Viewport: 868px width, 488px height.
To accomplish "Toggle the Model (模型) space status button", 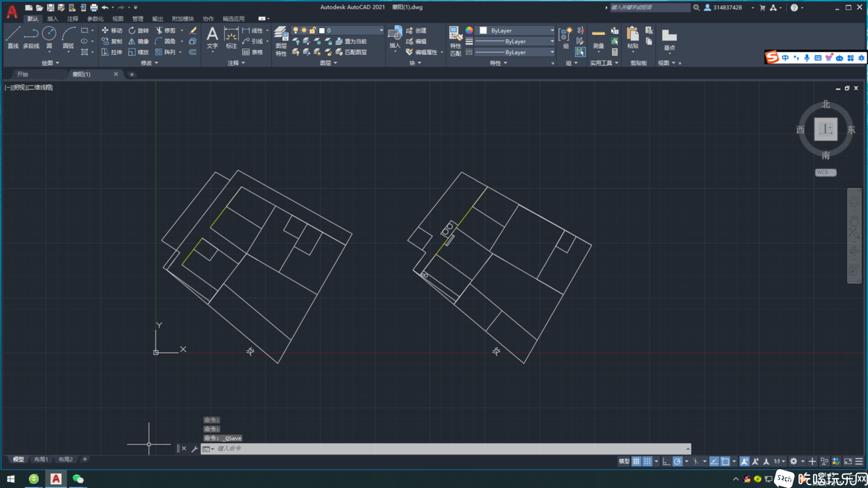I will coord(624,461).
